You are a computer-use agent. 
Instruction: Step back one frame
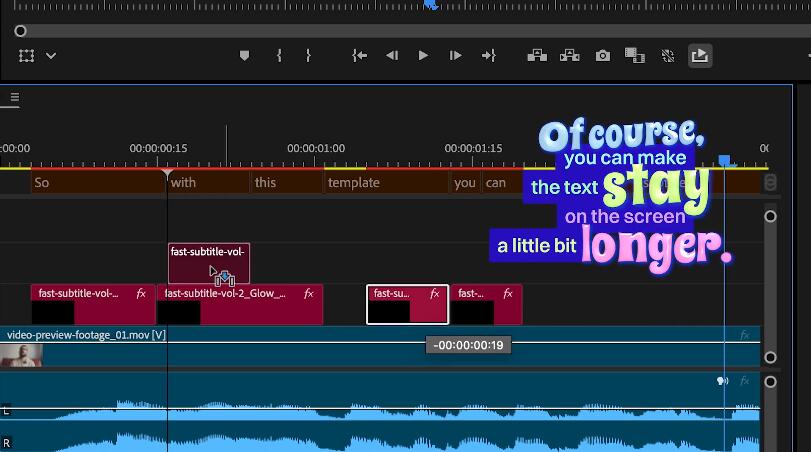click(392, 56)
